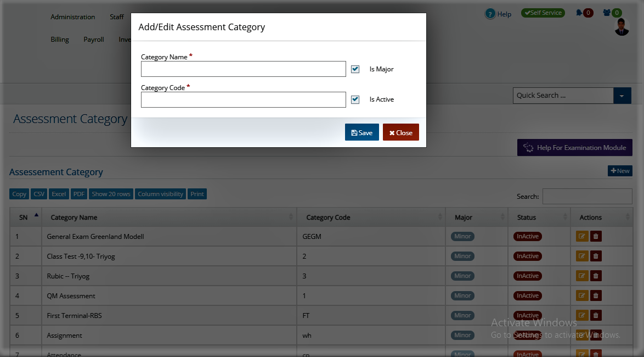Screen dimensions: 644x357
Task: Export table as PDF
Action: click(x=79, y=194)
